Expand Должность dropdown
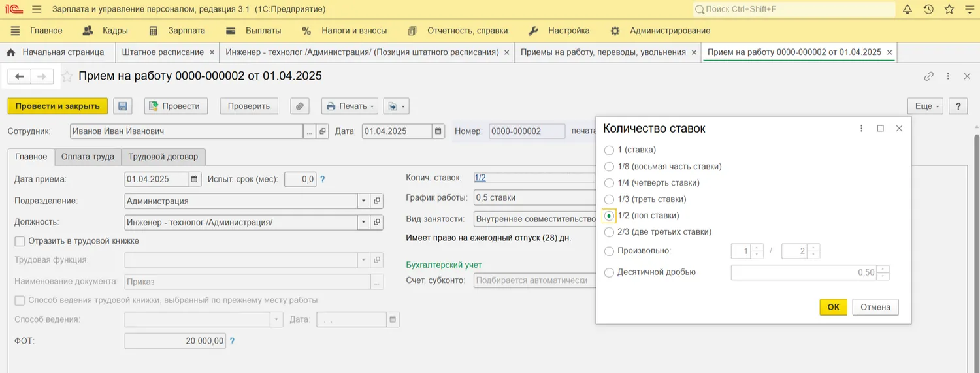 tap(363, 223)
